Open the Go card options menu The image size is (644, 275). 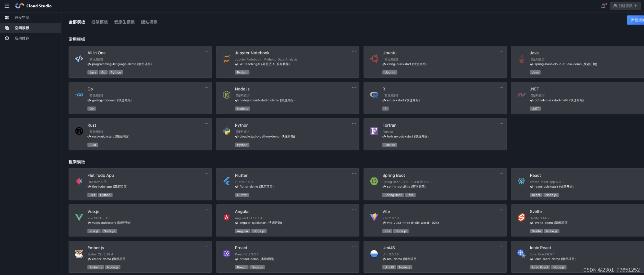click(x=206, y=88)
